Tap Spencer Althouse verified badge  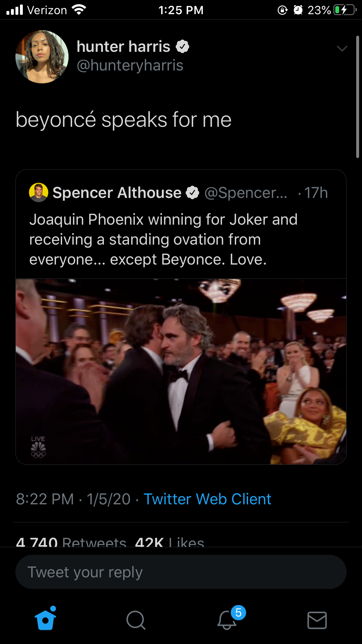192,193
